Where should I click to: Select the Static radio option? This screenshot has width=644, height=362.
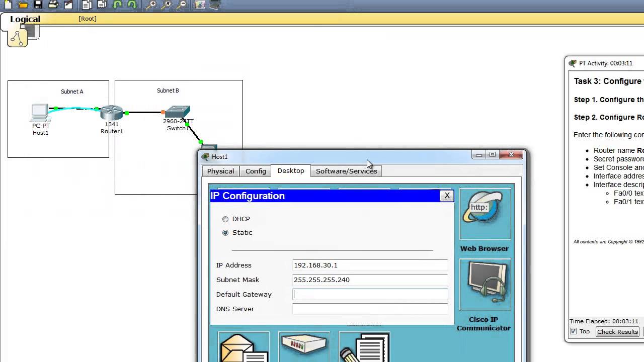[x=225, y=233]
